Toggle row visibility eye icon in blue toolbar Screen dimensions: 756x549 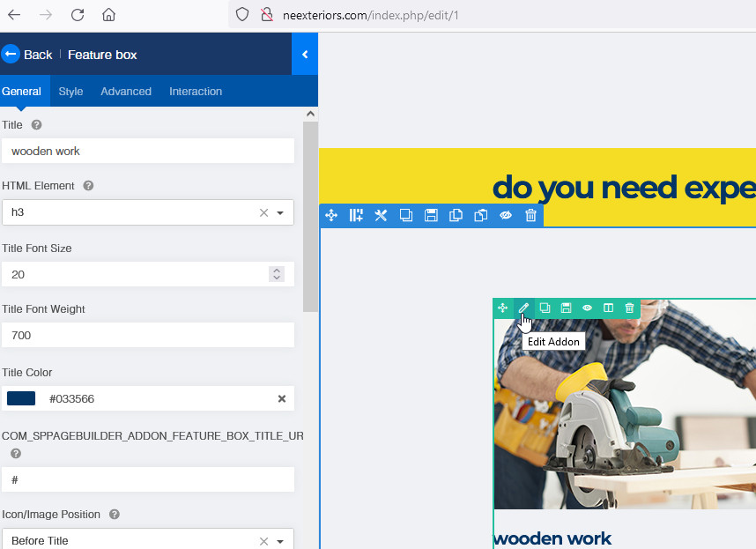(x=506, y=216)
